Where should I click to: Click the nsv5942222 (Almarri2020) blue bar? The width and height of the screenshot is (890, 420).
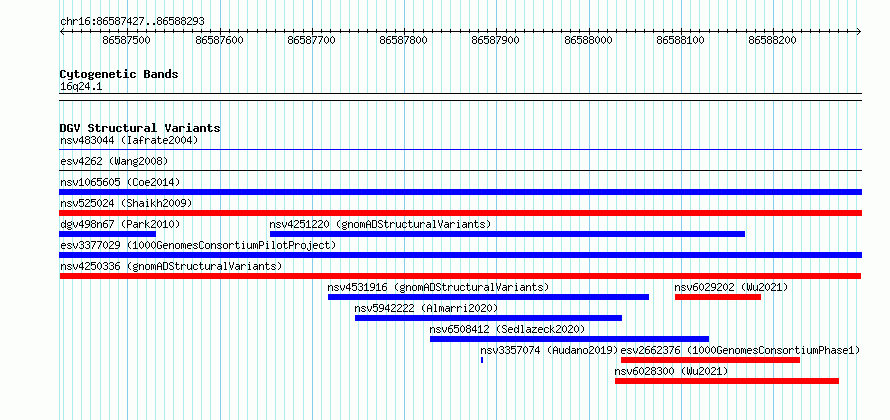click(x=489, y=318)
